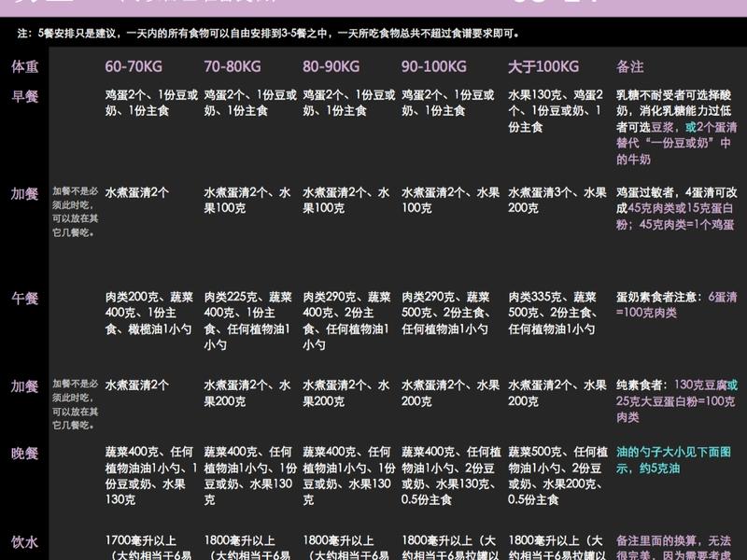Select the breakfast cell starting with 水果130克
747x560 pixels.
556,111
